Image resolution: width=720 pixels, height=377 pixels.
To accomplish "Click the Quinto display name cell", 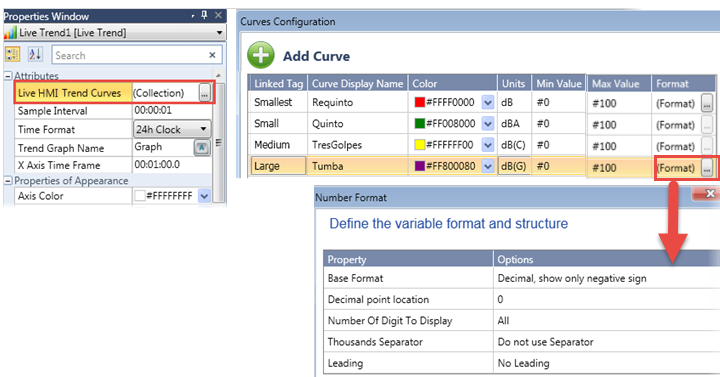I will pyautogui.click(x=357, y=124).
